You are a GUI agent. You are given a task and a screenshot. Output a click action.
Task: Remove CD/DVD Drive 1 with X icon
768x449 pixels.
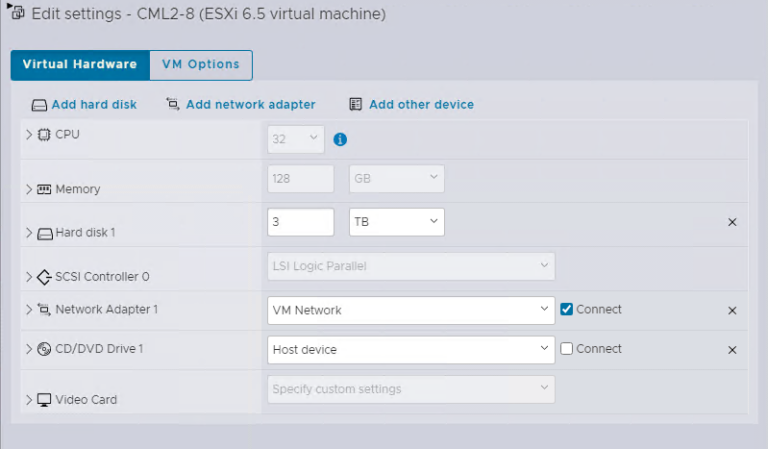732,350
